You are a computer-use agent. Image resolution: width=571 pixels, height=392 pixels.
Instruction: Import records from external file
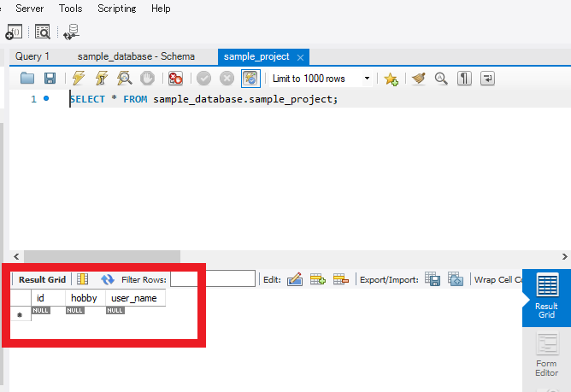click(456, 279)
